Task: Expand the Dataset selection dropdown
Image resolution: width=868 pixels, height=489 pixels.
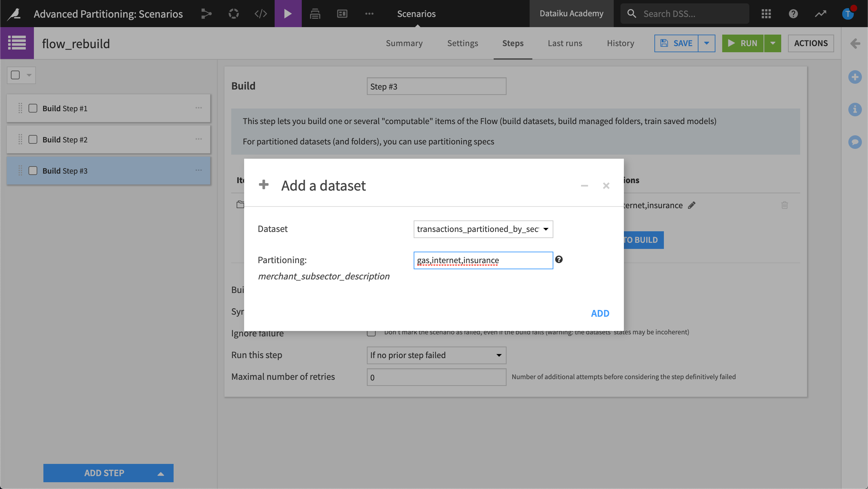Action: click(x=483, y=229)
